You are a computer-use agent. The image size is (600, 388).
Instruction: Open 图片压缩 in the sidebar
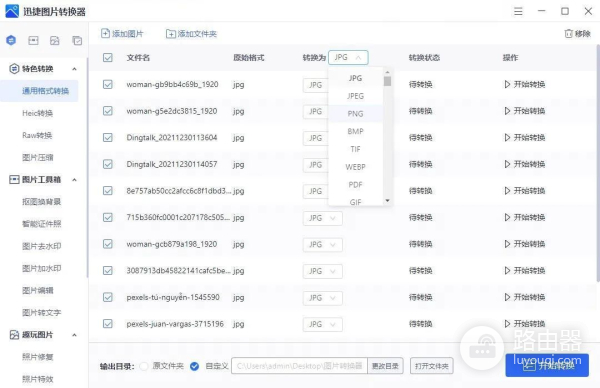click(x=38, y=157)
